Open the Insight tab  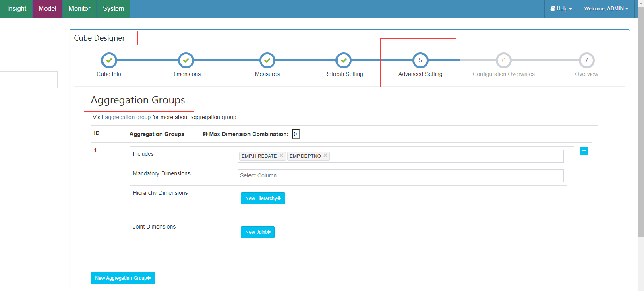click(x=17, y=9)
